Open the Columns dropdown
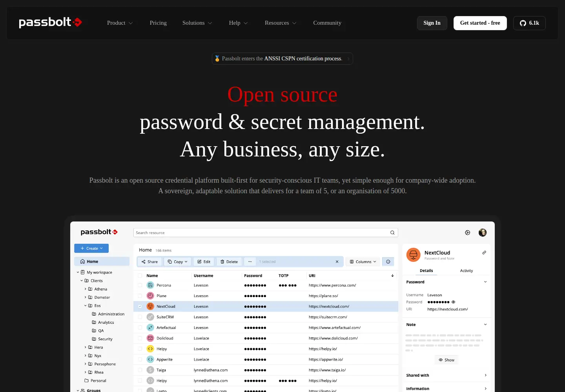The width and height of the screenshot is (565, 392). pyautogui.click(x=363, y=261)
